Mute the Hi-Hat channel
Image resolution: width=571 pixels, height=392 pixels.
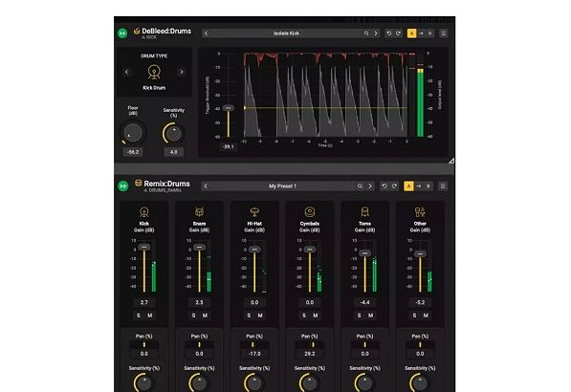tap(260, 316)
